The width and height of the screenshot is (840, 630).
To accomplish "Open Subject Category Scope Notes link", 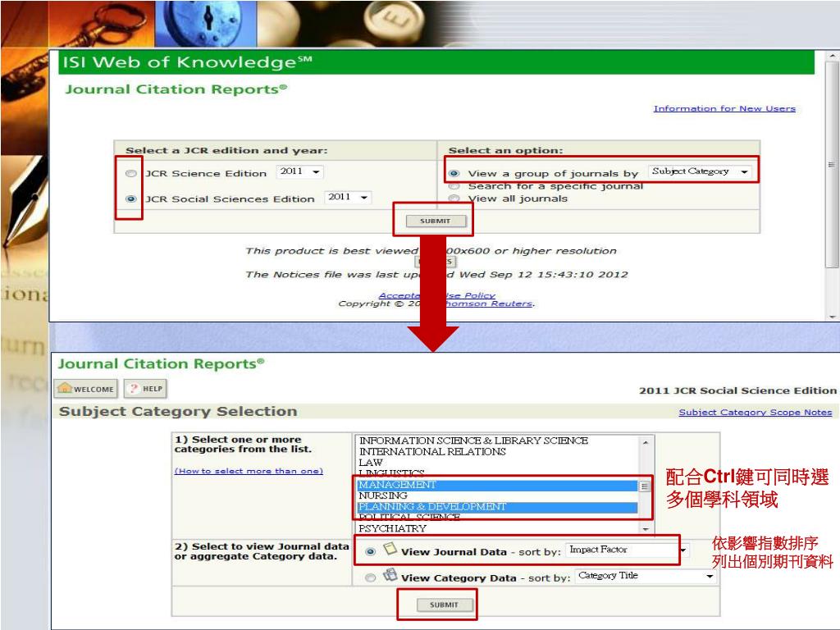I will (756, 413).
